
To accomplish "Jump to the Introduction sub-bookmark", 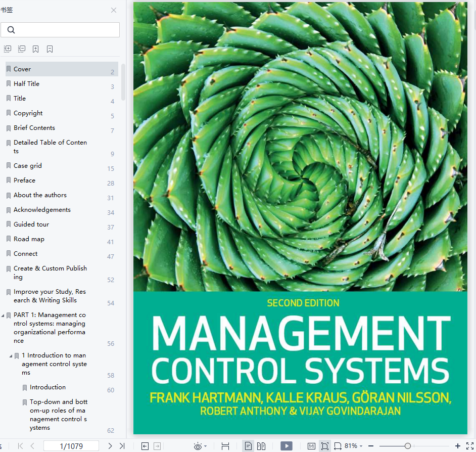I will pos(47,387).
